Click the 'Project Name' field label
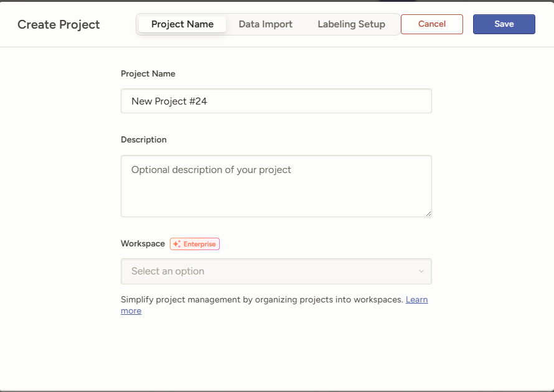554x392 pixels. coord(148,73)
